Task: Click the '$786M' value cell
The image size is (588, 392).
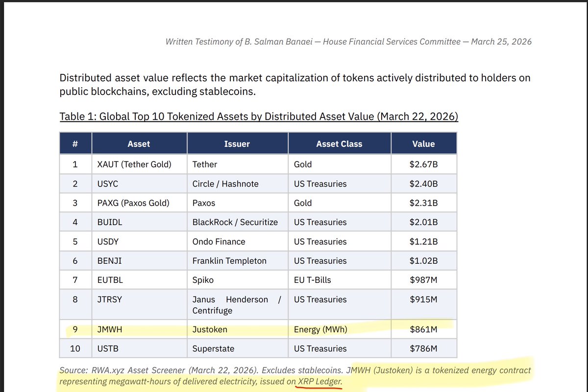Action: coord(424,348)
